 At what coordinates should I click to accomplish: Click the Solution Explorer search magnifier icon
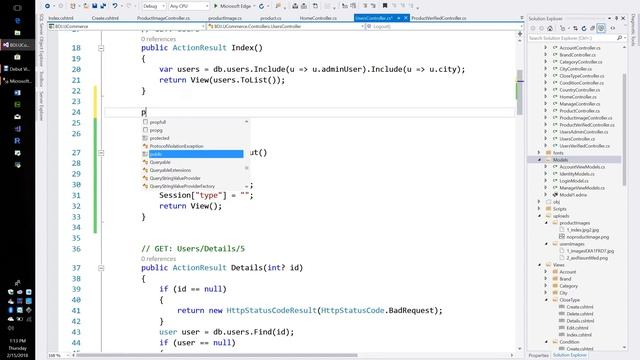[619, 38]
